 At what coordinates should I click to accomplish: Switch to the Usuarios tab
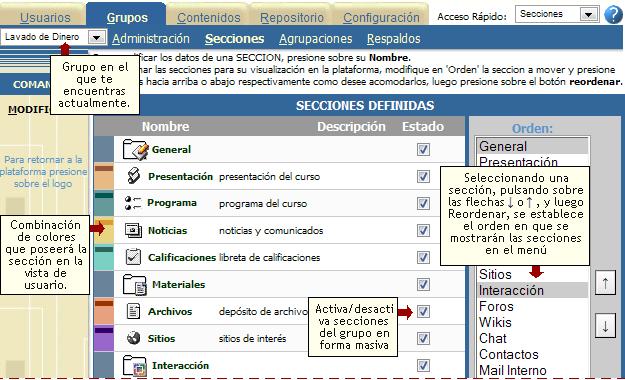pyautogui.click(x=45, y=18)
